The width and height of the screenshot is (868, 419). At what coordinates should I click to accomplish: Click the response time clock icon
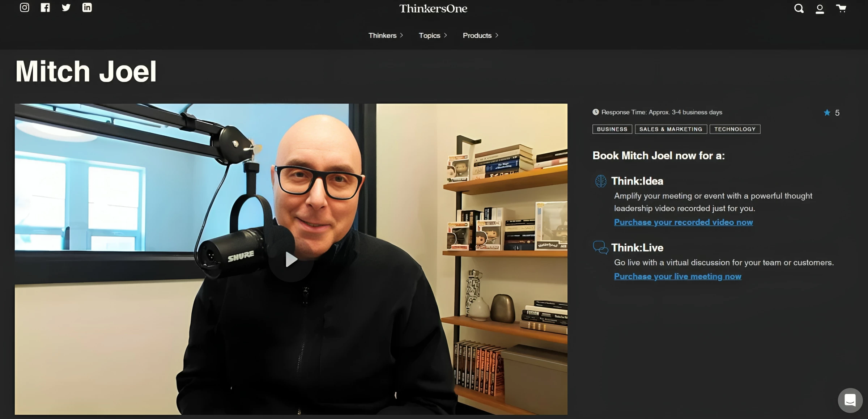(596, 112)
